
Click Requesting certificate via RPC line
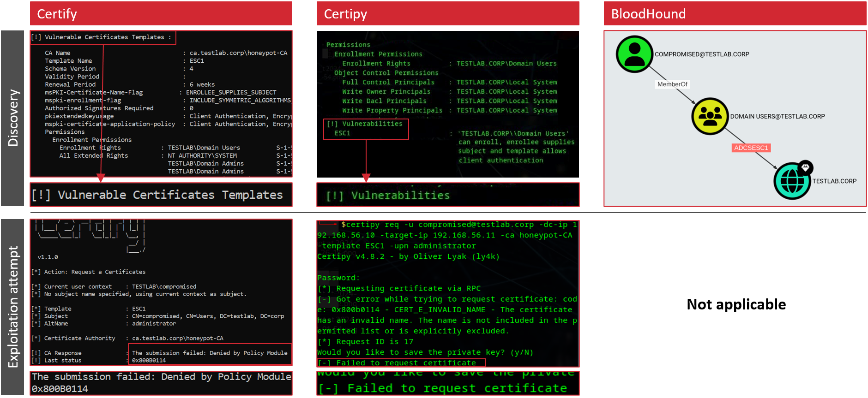click(x=399, y=288)
